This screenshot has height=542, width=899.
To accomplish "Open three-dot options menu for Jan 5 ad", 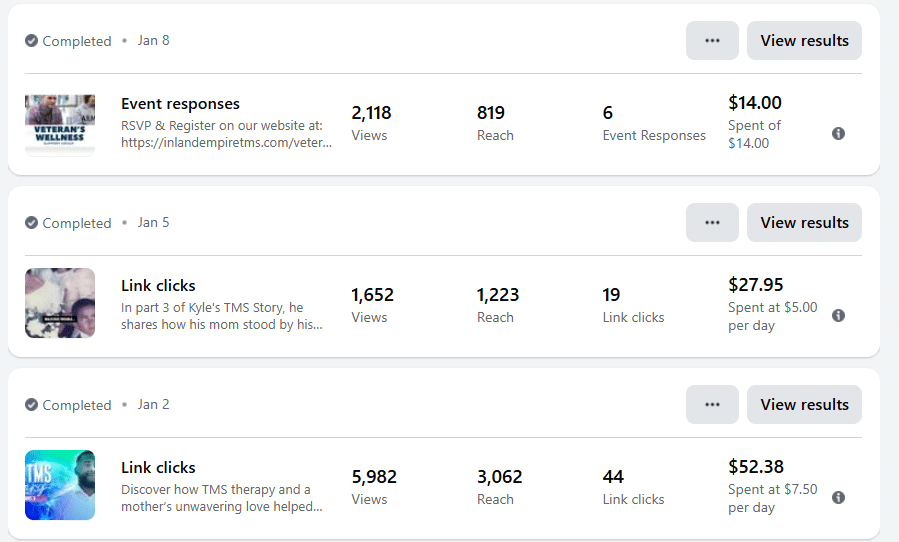I will pos(712,223).
